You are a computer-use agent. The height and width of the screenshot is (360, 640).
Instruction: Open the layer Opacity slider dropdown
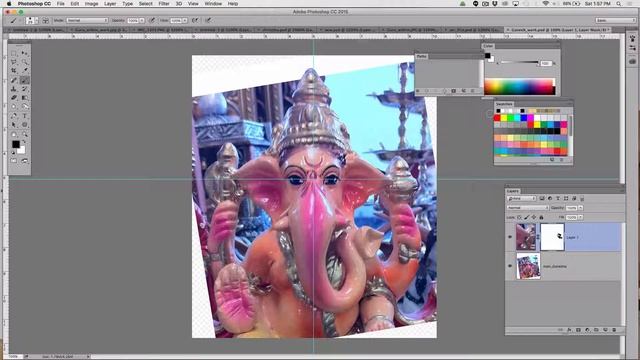point(580,208)
